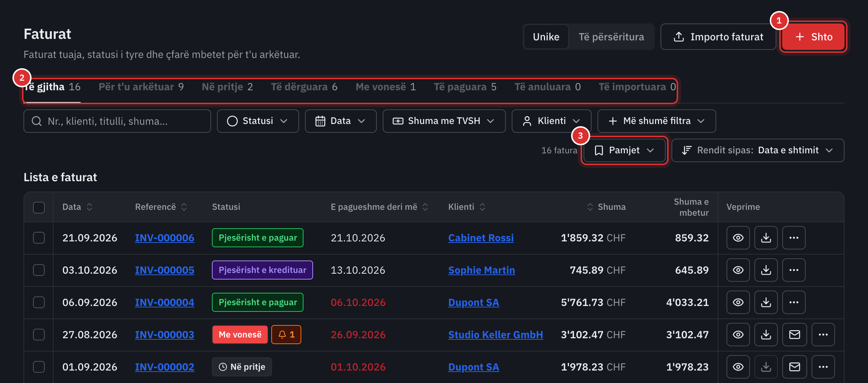Select the row checkbox for INV-000003
This screenshot has width=868, height=383.
tap(39, 335)
